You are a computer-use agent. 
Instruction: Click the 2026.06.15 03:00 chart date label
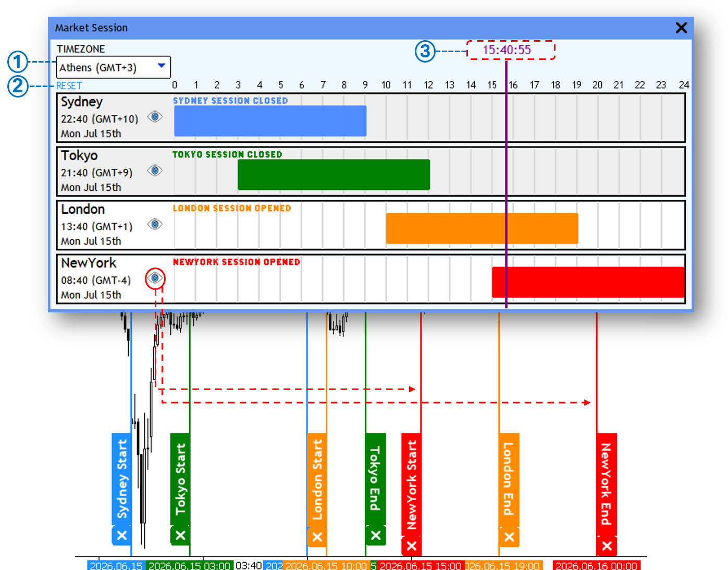(190, 566)
